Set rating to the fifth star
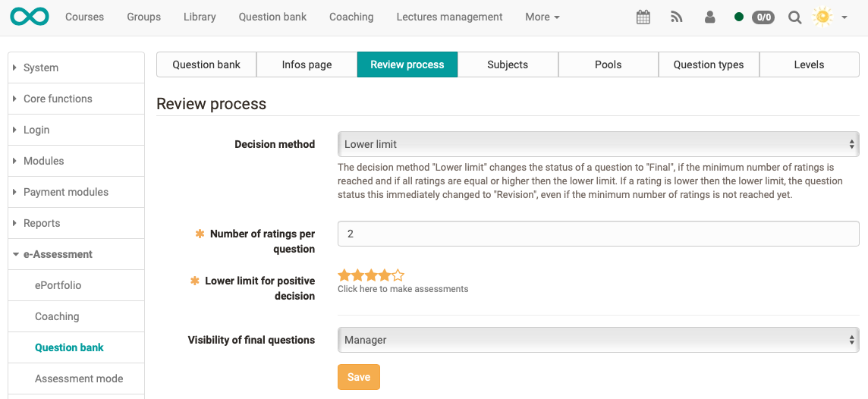Image resolution: width=868 pixels, height=399 pixels. click(x=398, y=275)
